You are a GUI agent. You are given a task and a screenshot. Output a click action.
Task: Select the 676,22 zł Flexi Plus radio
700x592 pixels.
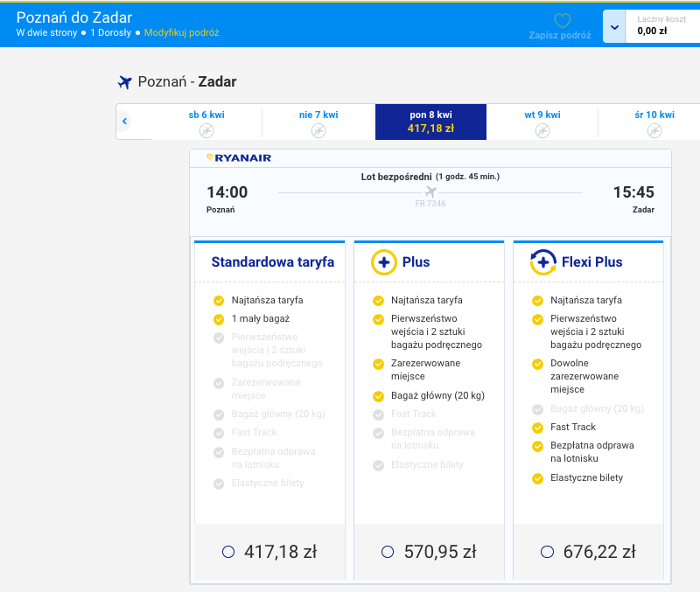(x=547, y=552)
